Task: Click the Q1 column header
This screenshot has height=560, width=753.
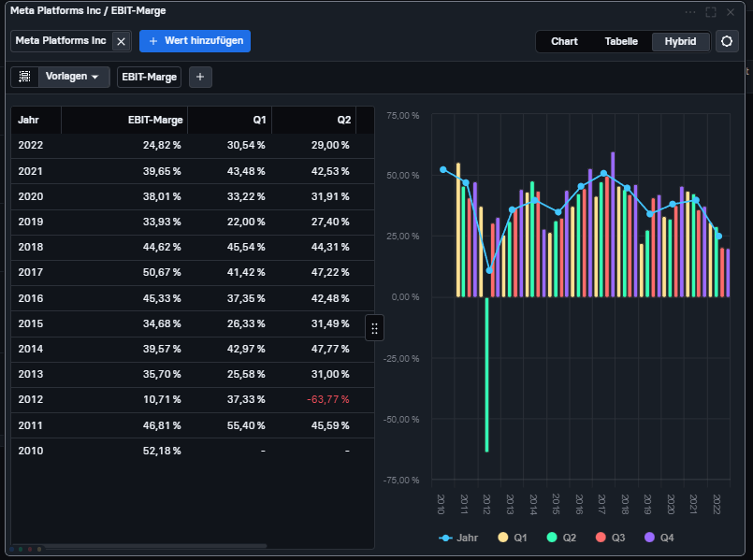Action: [x=229, y=120]
